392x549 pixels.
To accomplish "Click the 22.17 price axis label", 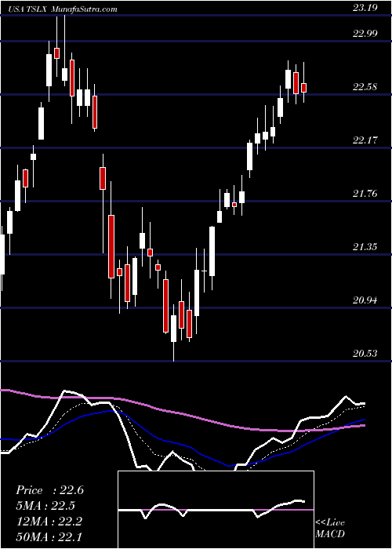I will coord(365,140).
